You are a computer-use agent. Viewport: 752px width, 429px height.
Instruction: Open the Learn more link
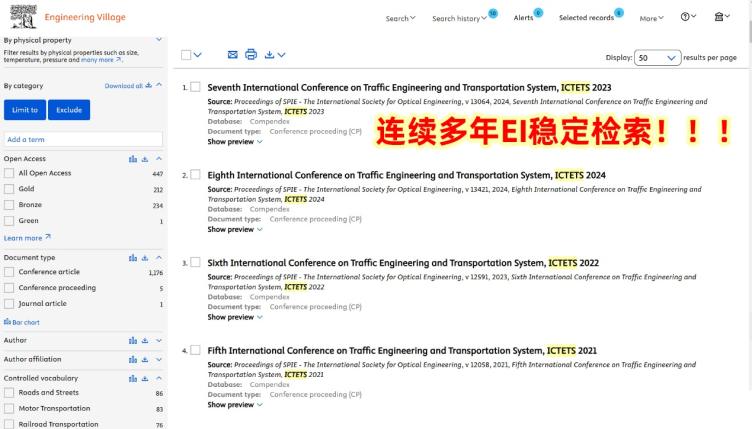[27, 238]
